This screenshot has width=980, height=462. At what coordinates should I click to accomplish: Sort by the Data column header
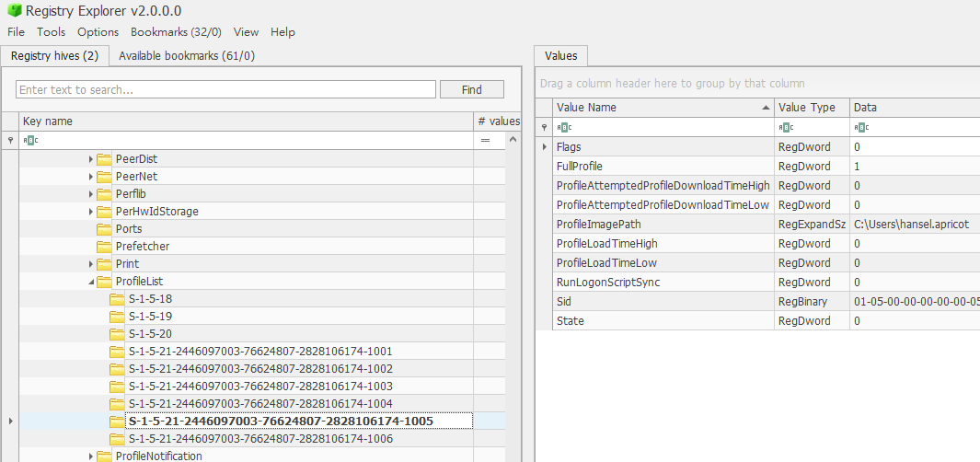(x=915, y=108)
